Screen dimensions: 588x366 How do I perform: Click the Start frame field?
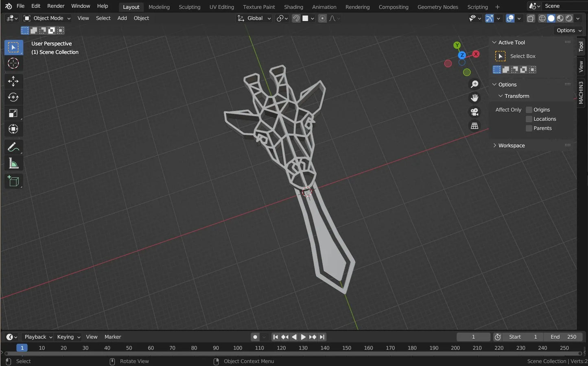click(523, 337)
